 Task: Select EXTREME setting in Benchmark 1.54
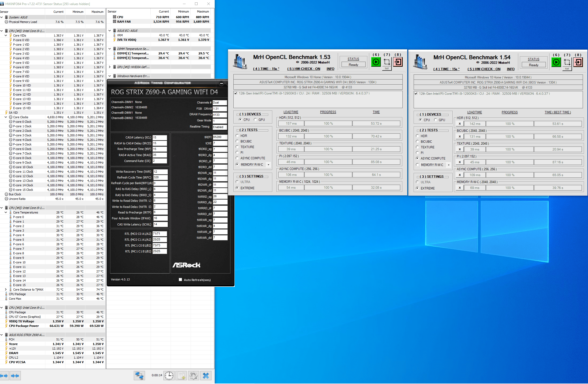coord(417,188)
